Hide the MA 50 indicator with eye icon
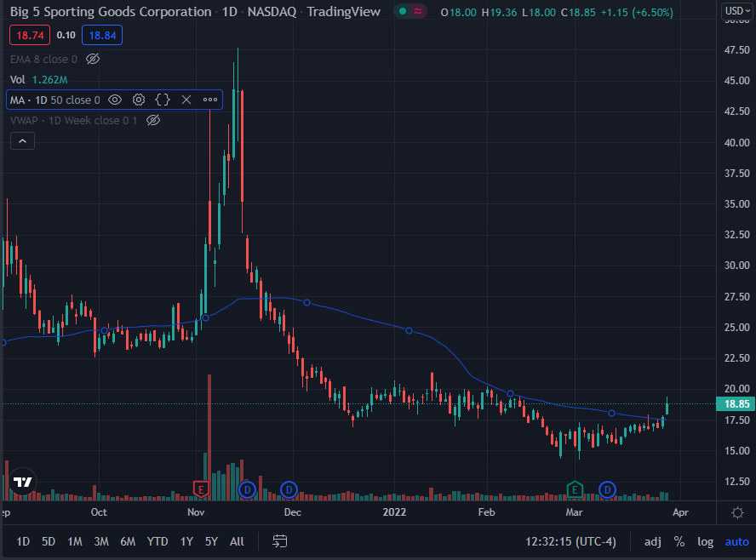Image resolution: width=756 pixels, height=560 pixels. (x=115, y=100)
